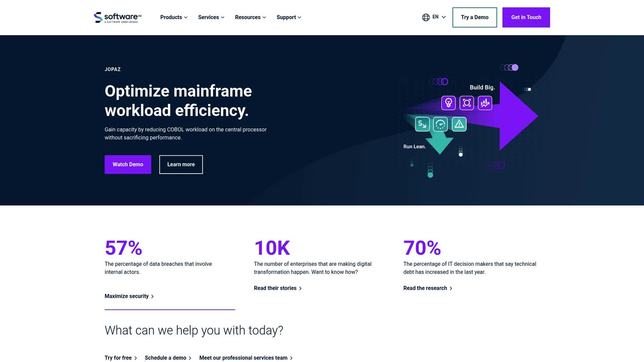Click the 57% statistic figure
This screenshot has width=644, height=362.
123,248
